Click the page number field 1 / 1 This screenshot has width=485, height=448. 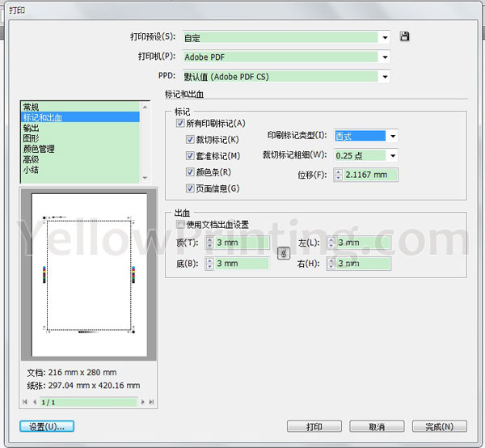88,402
